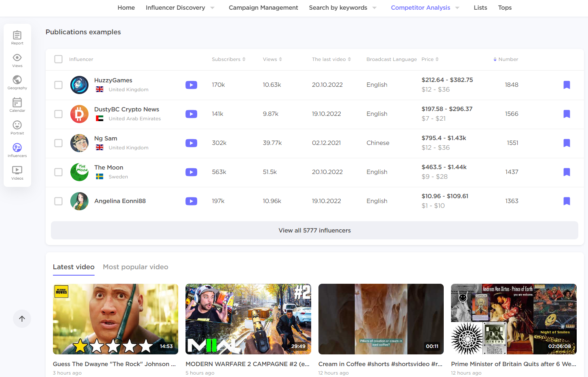Viewport: 588px width, 377px height.
Task: Toggle the select-all influencers checkbox
Action: click(59, 59)
